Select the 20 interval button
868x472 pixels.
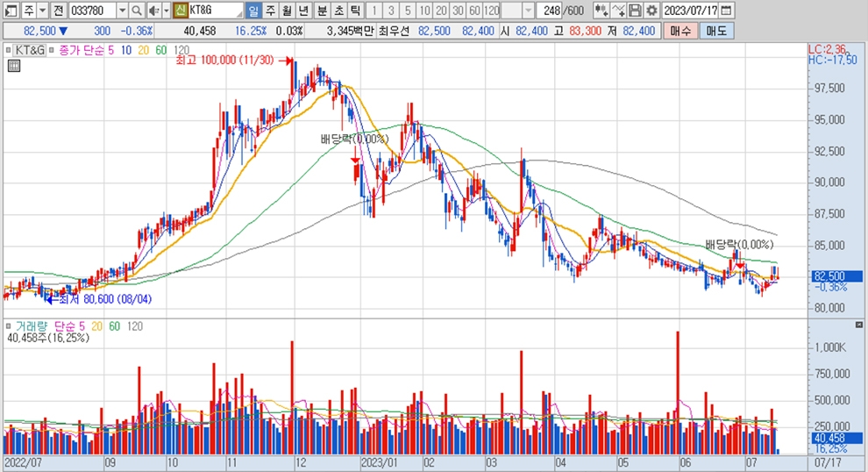[441, 10]
